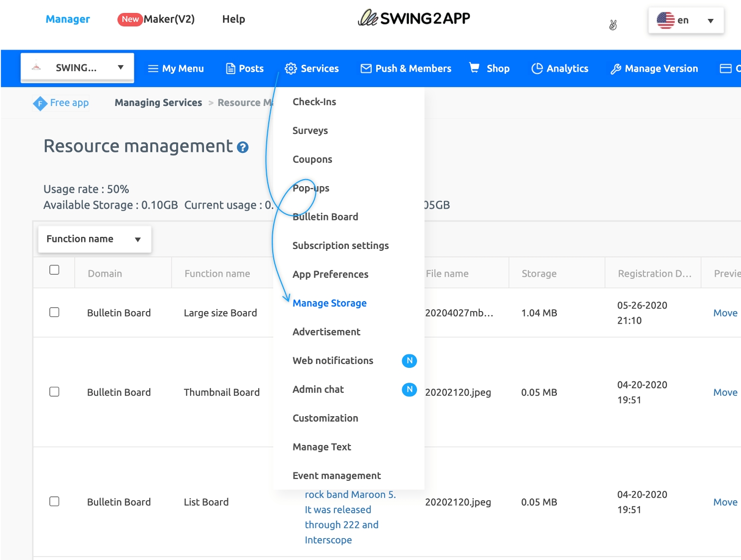Click the Function name column header in the table
The height and width of the screenshot is (560, 741).
(x=217, y=274)
